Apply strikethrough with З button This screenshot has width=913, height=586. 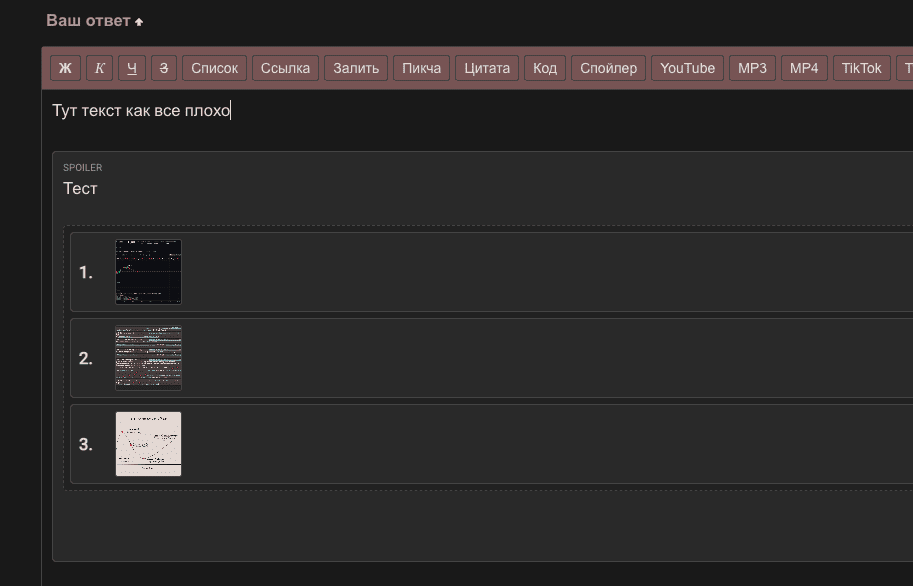[164, 68]
